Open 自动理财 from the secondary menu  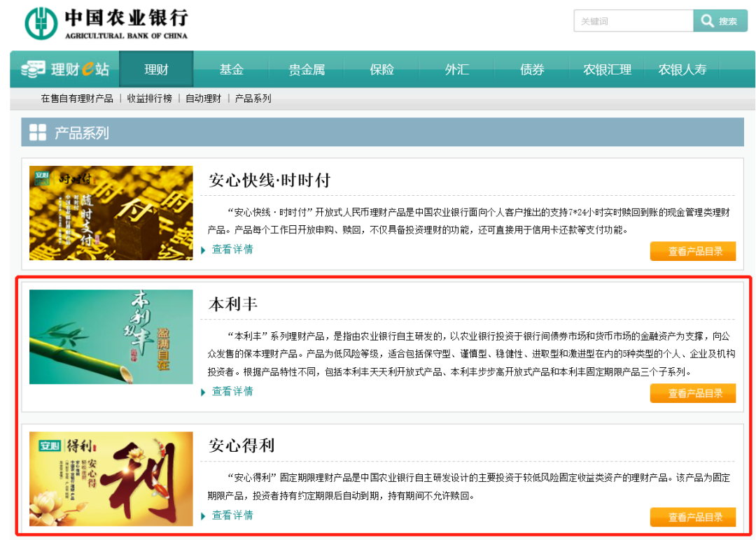coord(202,99)
